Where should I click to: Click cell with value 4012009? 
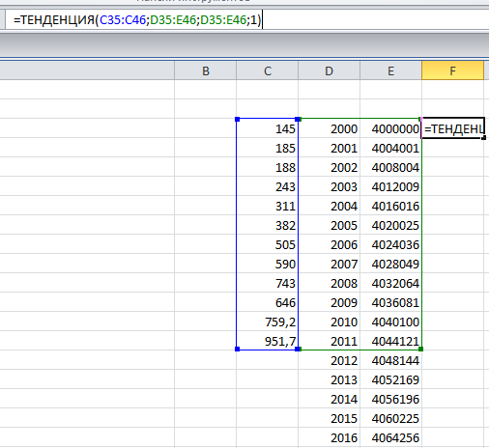pos(390,186)
